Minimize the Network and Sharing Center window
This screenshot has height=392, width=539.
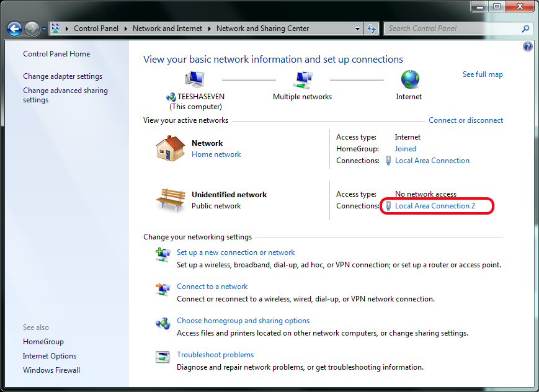(480, 7)
